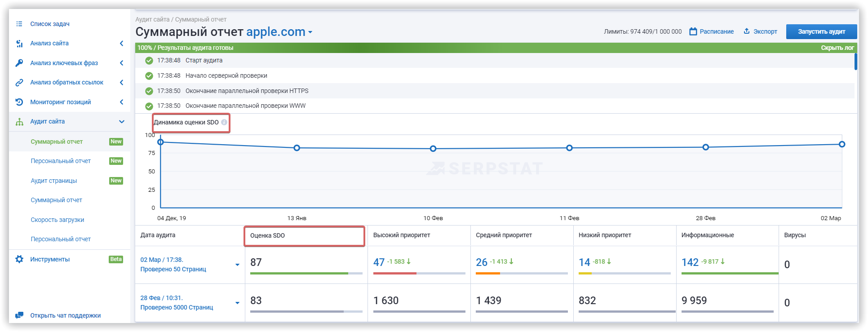Click the gear icon for Инструменты
The height and width of the screenshot is (332, 868).
coord(19,259)
